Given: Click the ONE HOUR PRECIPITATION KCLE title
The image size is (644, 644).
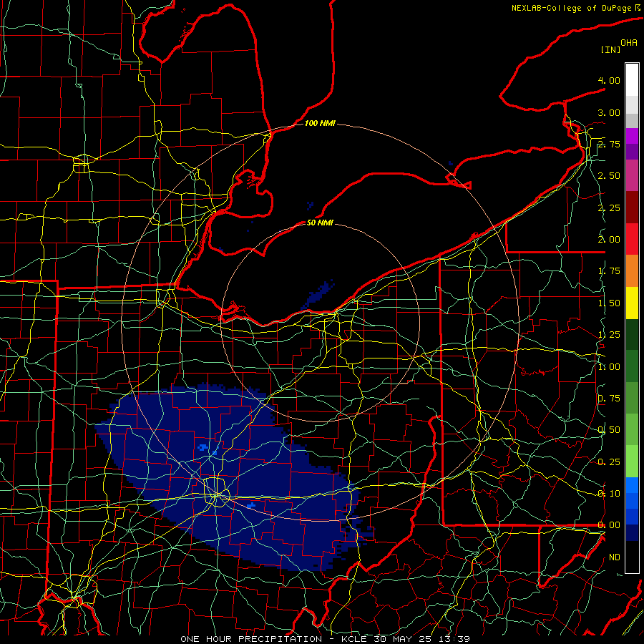Looking at the screenshot, I should [325, 639].
